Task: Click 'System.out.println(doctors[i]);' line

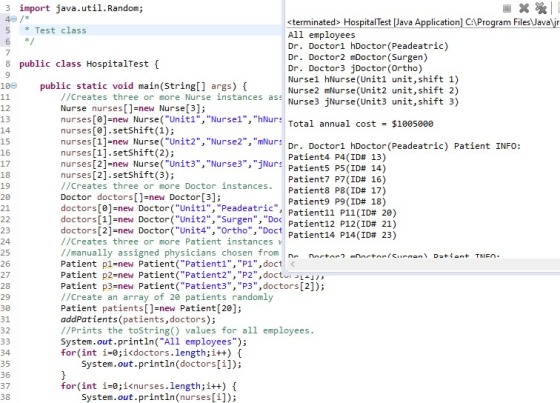Action: click(161, 364)
